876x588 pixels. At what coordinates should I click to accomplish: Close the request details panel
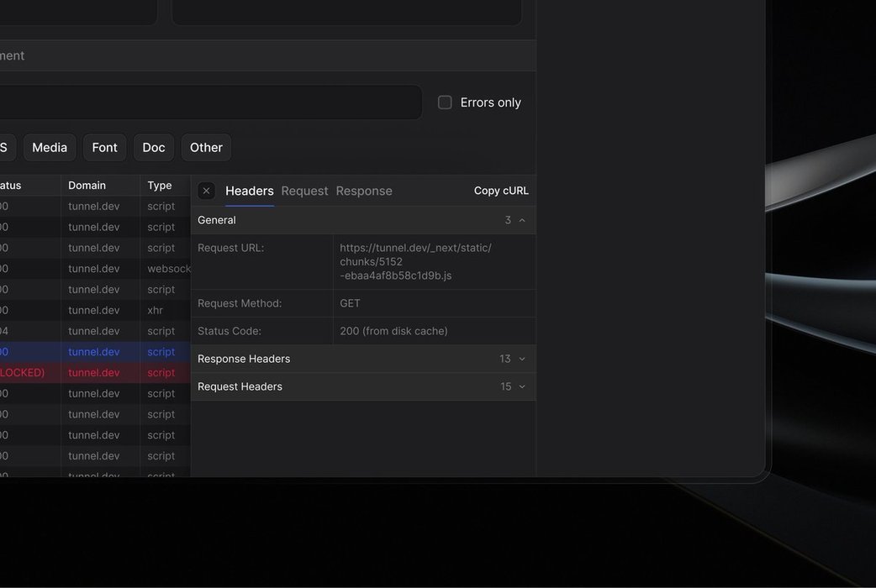(206, 191)
